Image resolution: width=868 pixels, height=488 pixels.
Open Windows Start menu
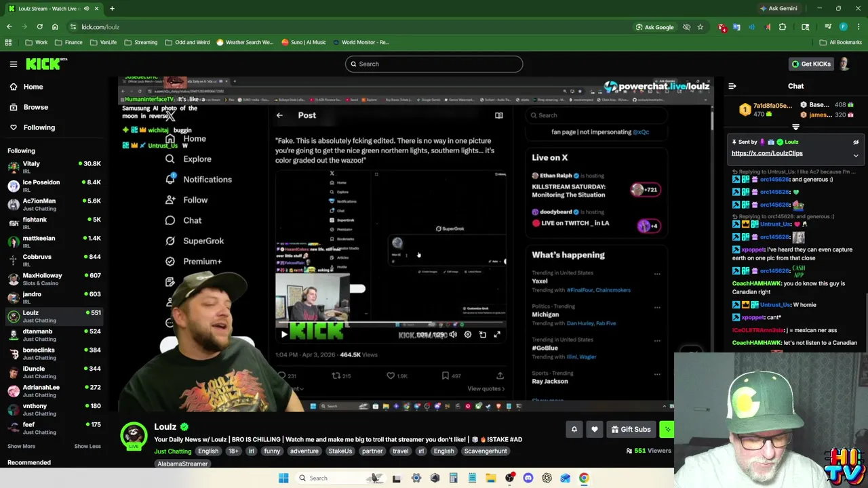point(283,478)
